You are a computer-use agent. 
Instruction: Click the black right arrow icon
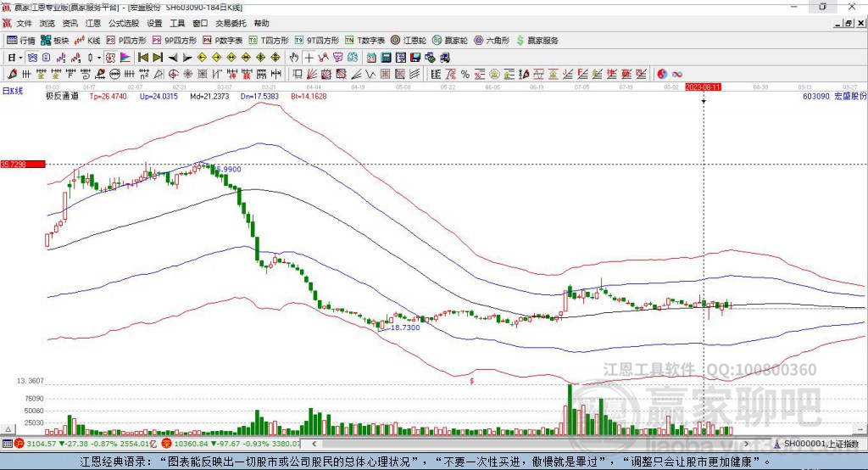pyautogui.click(x=187, y=58)
